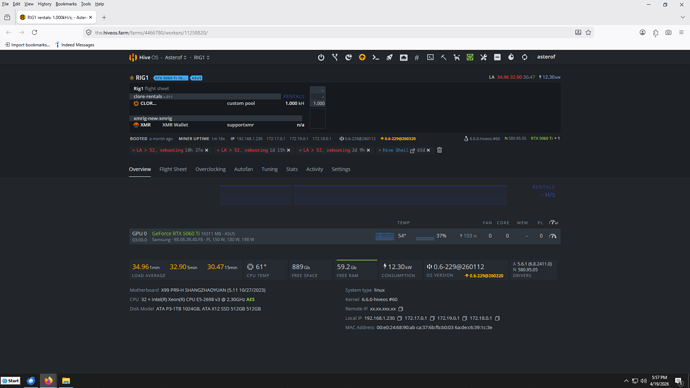Screen dimensions: 690x388
Task: Copy local IP 192.168.1.230 with copy icon
Action: click(x=400, y=318)
